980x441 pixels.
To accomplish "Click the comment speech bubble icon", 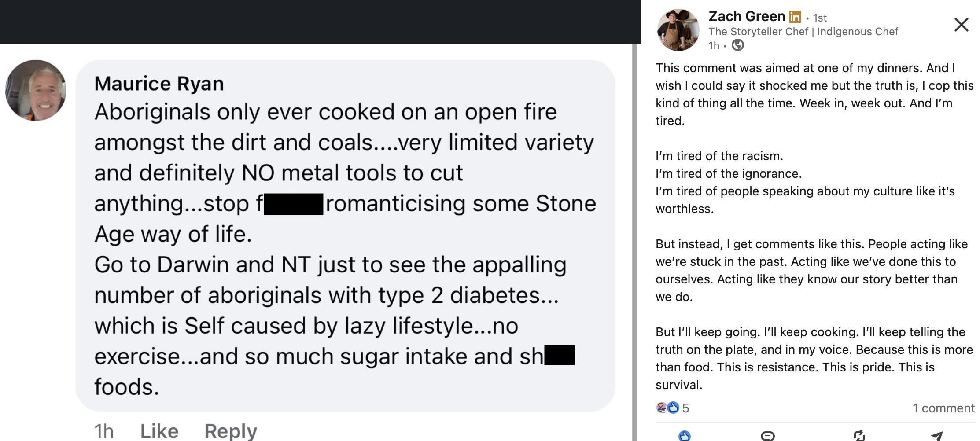I will 767,436.
